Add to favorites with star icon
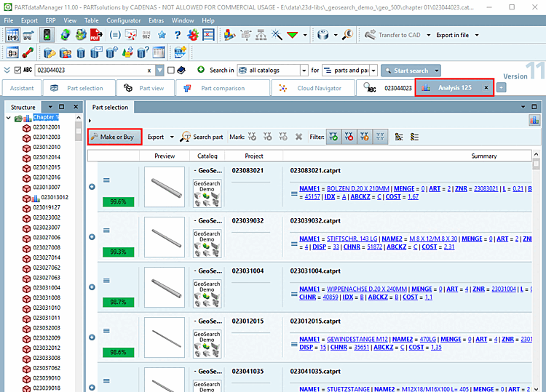 coord(162,35)
